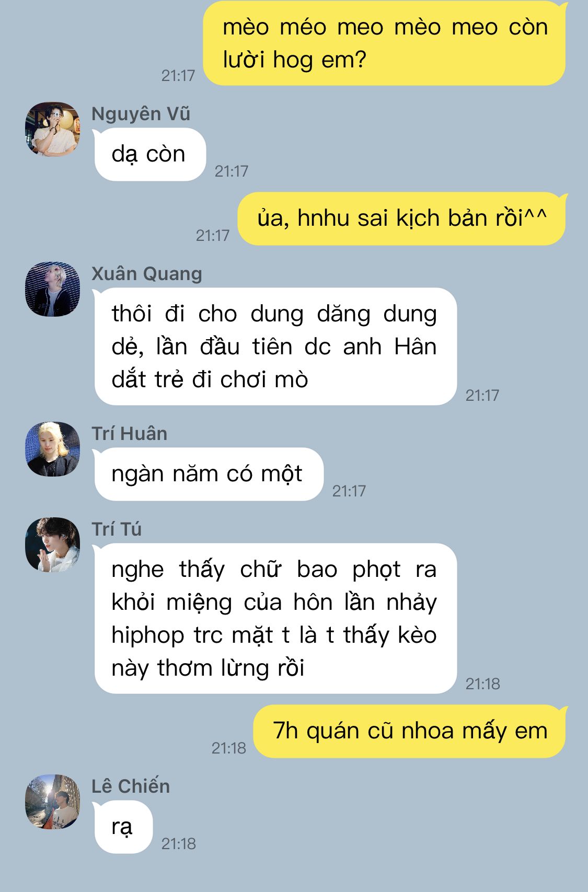Select the sender name Lê Chiến
This screenshot has height=892, width=588.
tap(131, 786)
